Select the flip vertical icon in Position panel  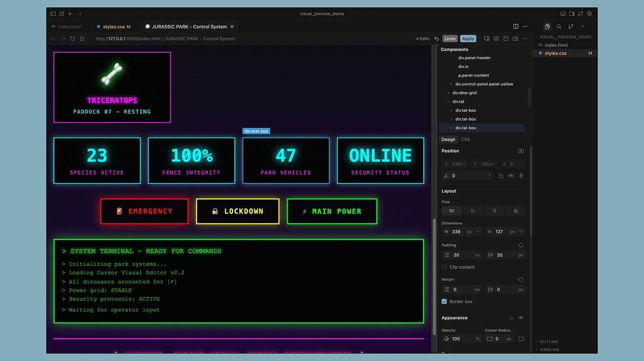click(521, 176)
